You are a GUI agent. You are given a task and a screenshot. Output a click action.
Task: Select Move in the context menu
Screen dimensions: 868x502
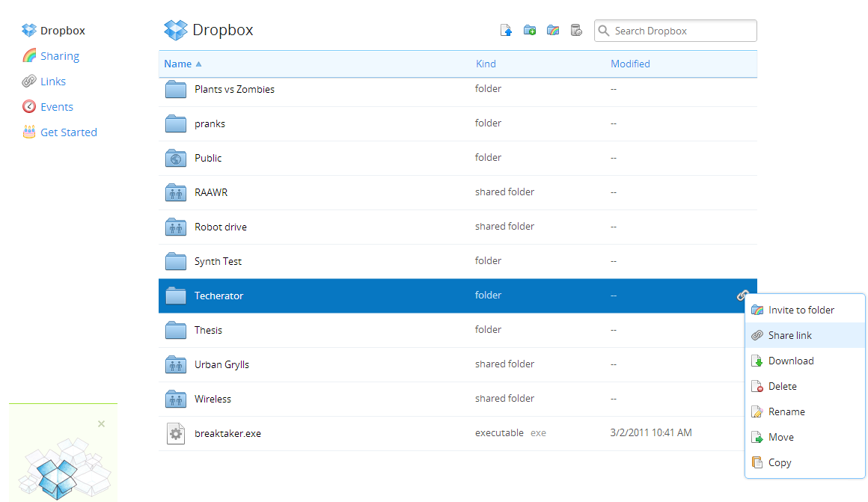click(805, 437)
